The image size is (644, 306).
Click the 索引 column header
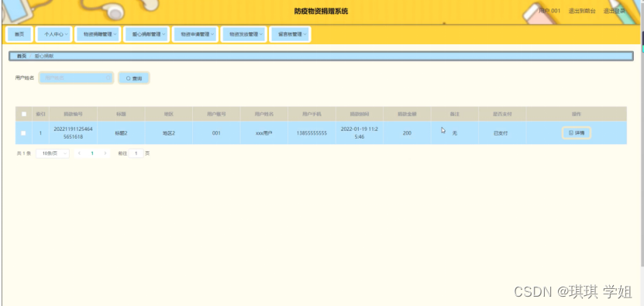40,114
